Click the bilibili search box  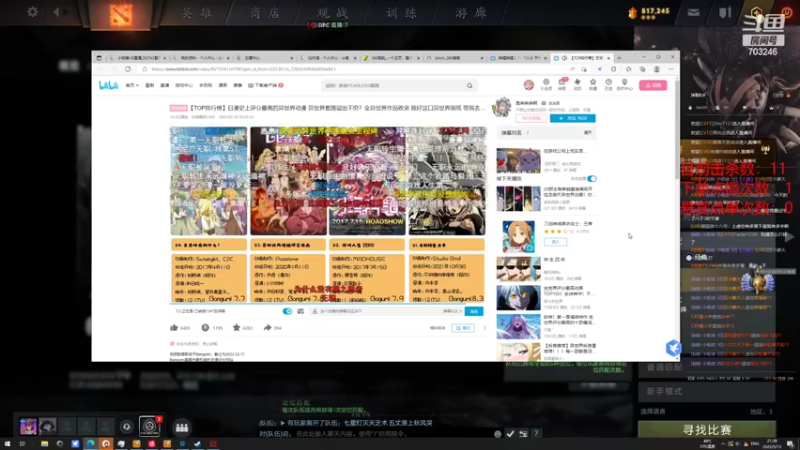click(394, 86)
